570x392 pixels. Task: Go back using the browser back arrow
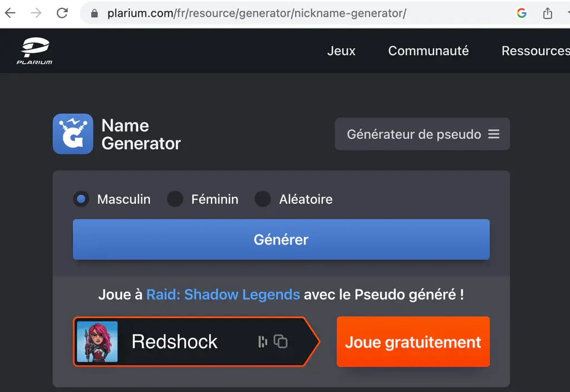click(11, 13)
